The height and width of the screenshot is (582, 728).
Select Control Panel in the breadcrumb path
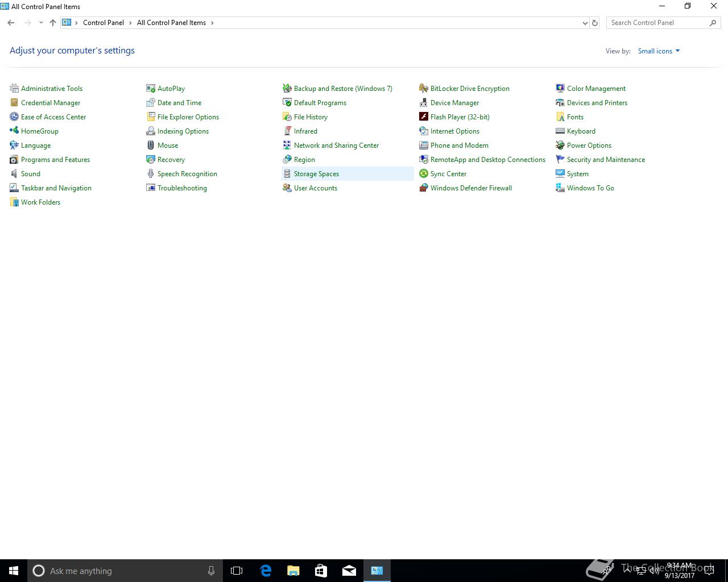coord(104,23)
